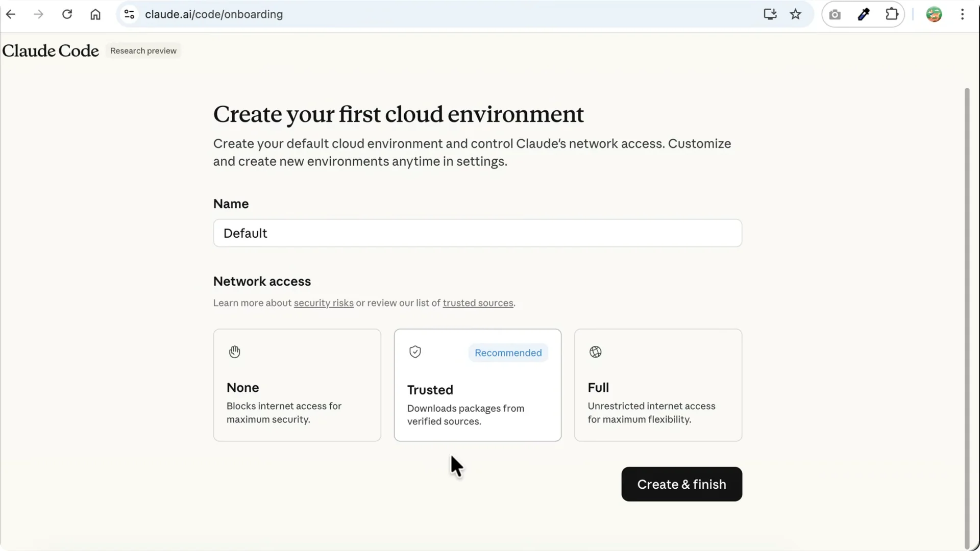
Task: Bookmark this page with the star
Action: [796, 14]
